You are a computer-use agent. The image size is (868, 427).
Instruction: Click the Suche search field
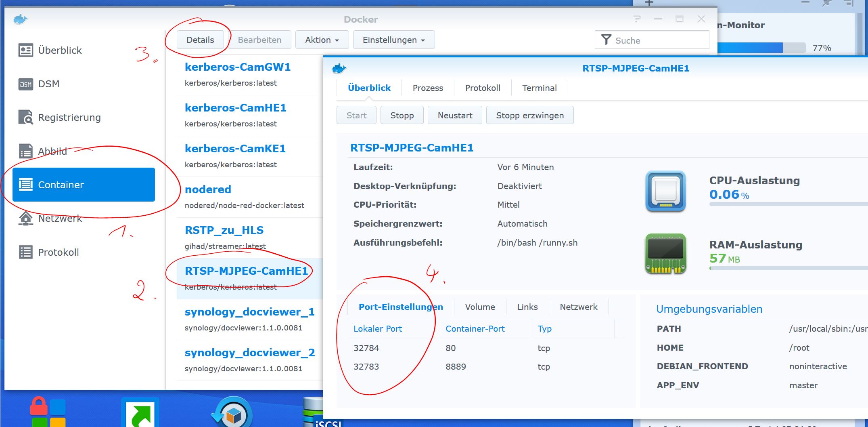652,40
